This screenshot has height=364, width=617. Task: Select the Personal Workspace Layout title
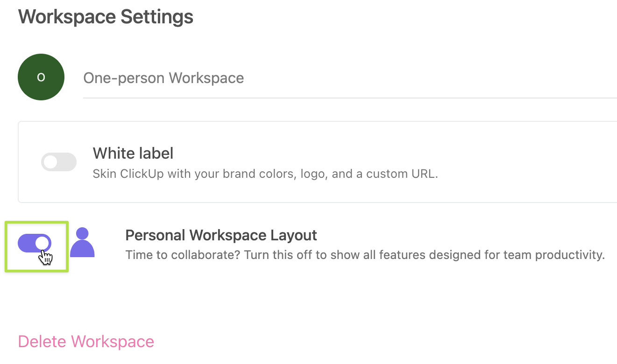pos(221,235)
